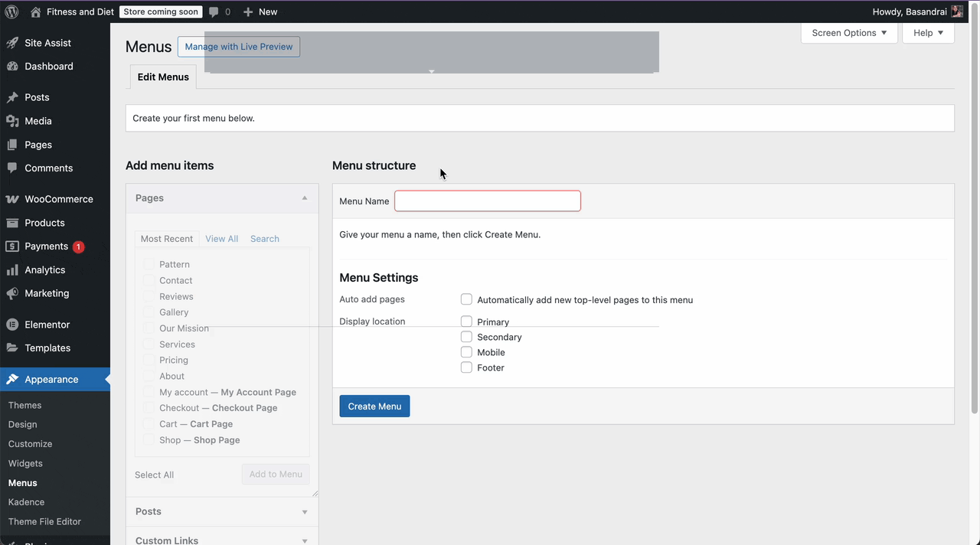The width and height of the screenshot is (980, 545).
Task: Select the Appearance paintbrush icon
Action: point(12,379)
